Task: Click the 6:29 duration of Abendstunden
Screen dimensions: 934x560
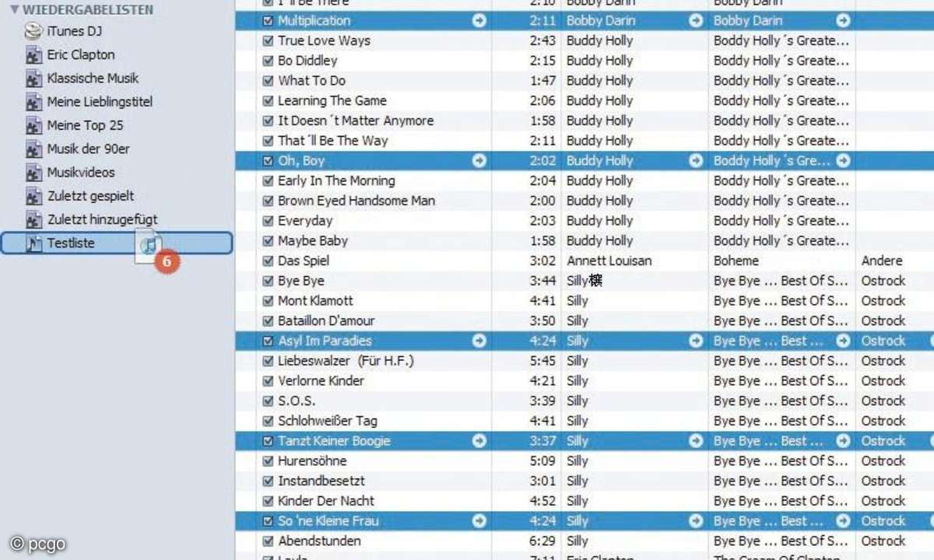Action: (x=542, y=541)
